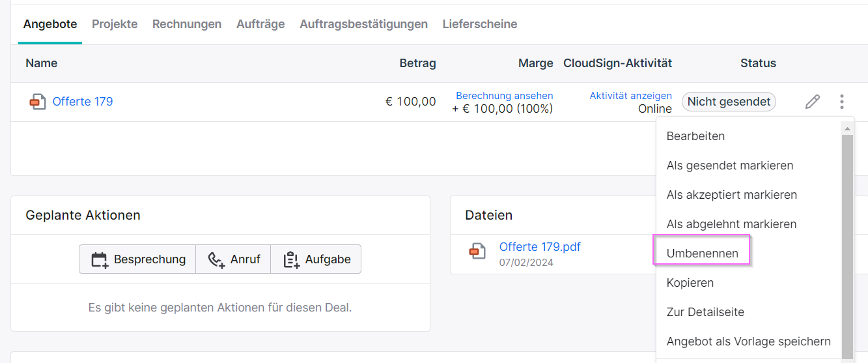Click the PDF file icon in Dateien

point(477,251)
